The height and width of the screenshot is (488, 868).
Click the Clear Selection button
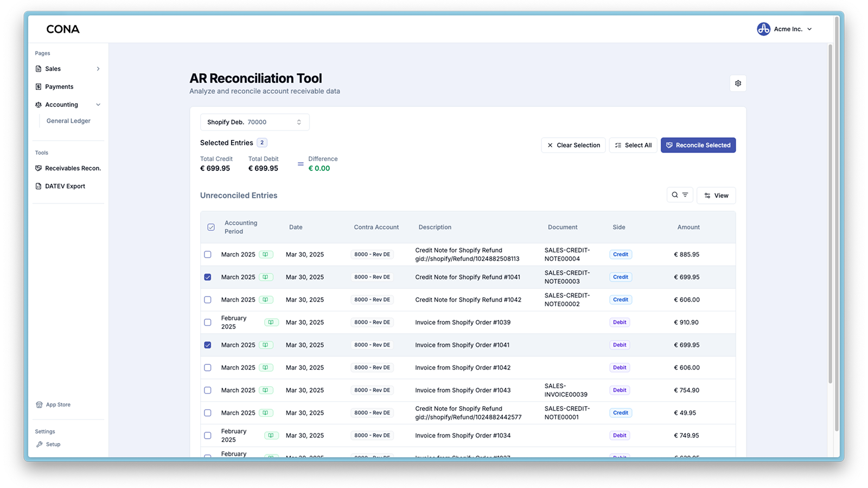(573, 145)
